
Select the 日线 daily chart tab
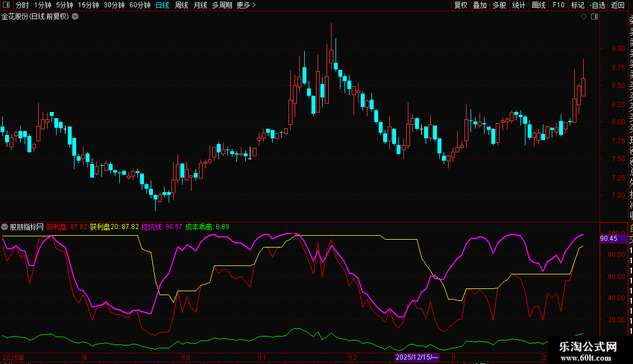162,5
